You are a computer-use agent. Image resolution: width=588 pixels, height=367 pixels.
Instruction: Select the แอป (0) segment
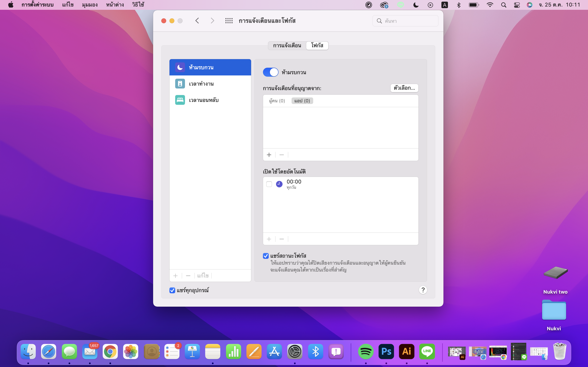[302, 101]
